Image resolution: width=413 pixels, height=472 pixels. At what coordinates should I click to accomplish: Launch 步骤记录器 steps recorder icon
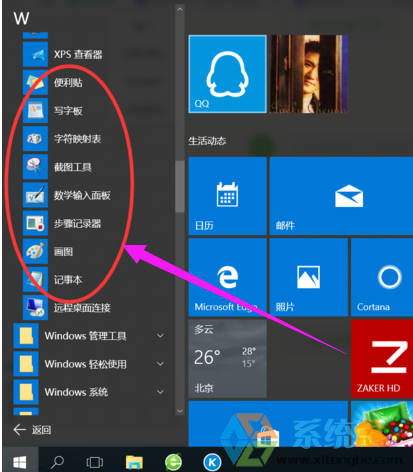[x=35, y=223]
